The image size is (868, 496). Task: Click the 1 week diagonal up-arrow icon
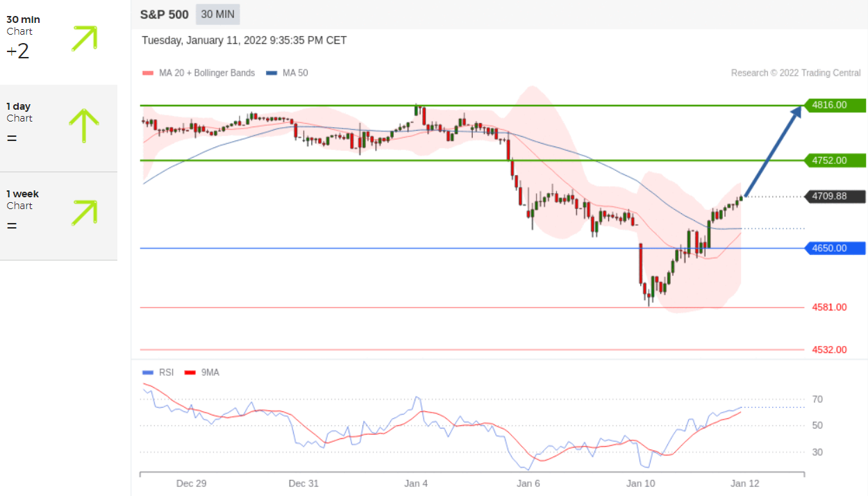coord(84,213)
